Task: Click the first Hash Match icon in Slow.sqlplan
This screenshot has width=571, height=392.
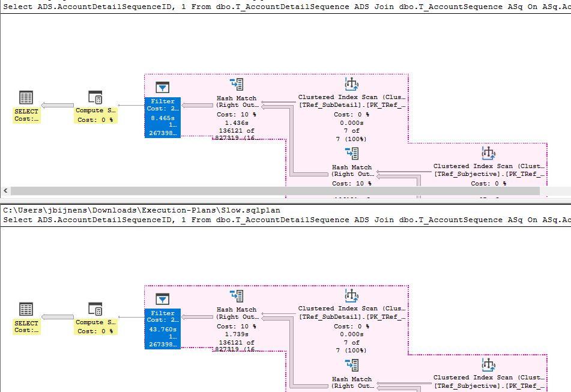Action: (237, 296)
